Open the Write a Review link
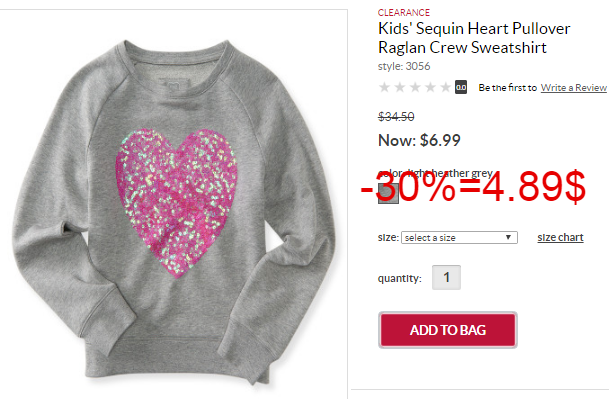 pos(574,88)
